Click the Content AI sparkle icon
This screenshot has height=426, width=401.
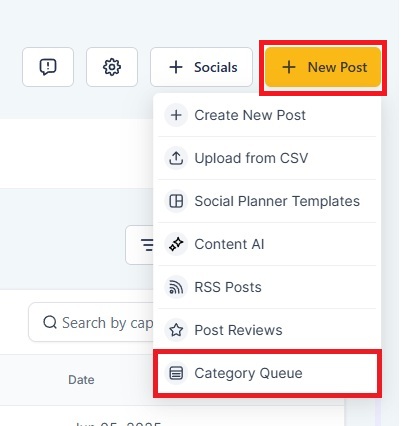[x=176, y=244]
